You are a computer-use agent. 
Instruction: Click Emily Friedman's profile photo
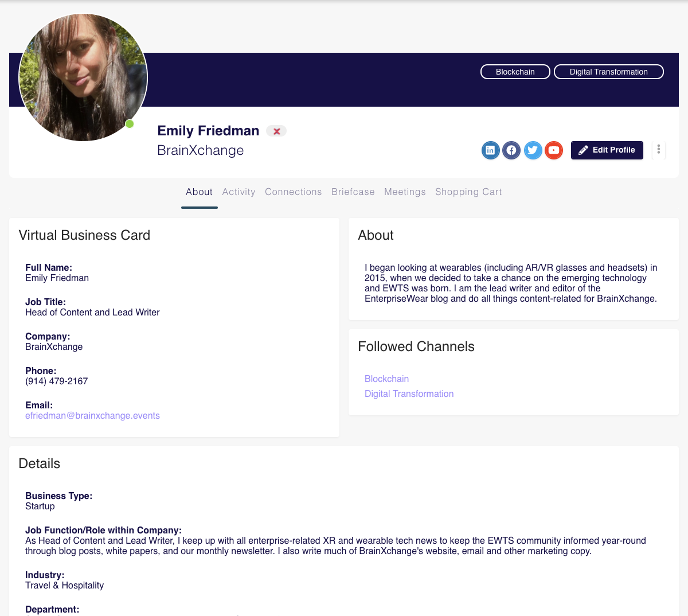click(83, 77)
